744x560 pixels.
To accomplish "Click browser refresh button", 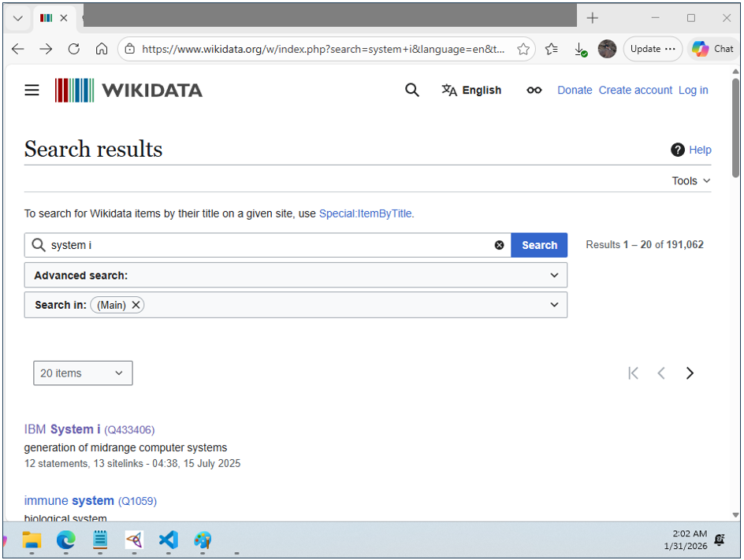I will click(x=74, y=49).
